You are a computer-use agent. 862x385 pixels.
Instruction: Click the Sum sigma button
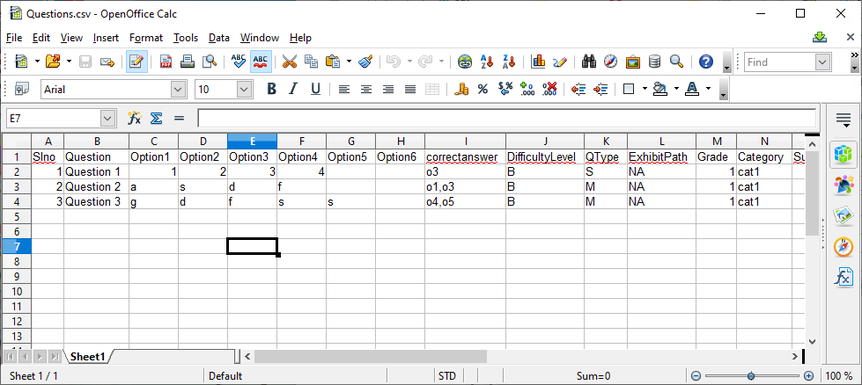[x=156, y=118]
